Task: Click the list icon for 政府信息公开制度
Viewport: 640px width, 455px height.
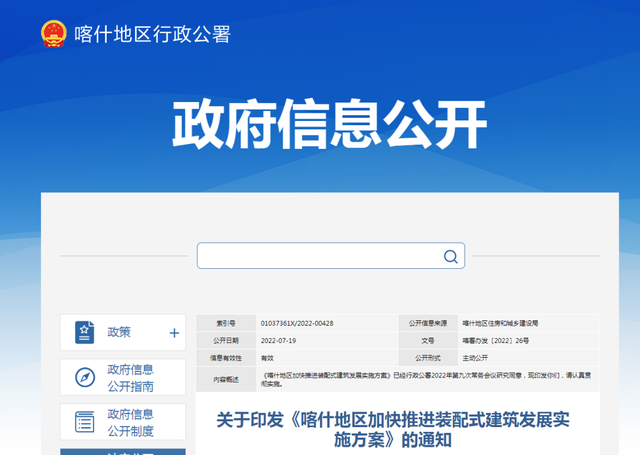Action: (84, 422)
